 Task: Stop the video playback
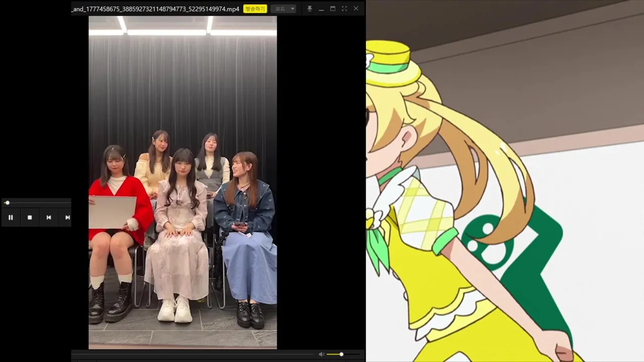[x=30, y=217]
